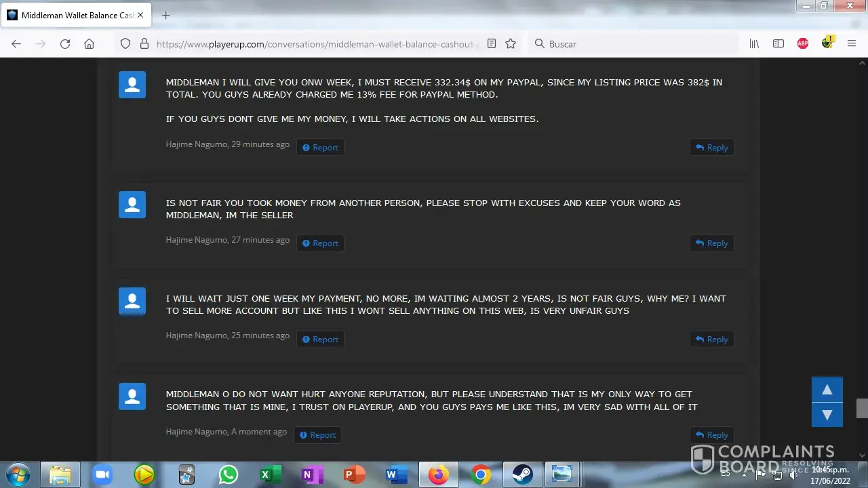
Task: Launch OneNote from the taskbar
Action: point(313,474)
